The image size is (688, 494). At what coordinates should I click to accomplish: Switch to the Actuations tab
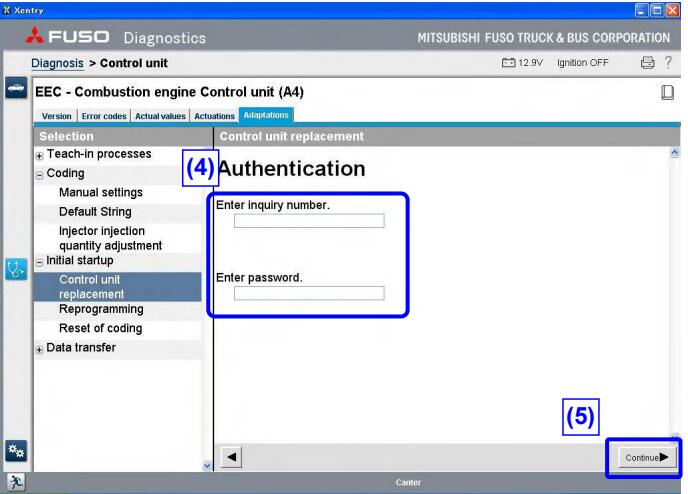[x=214, y=116]
